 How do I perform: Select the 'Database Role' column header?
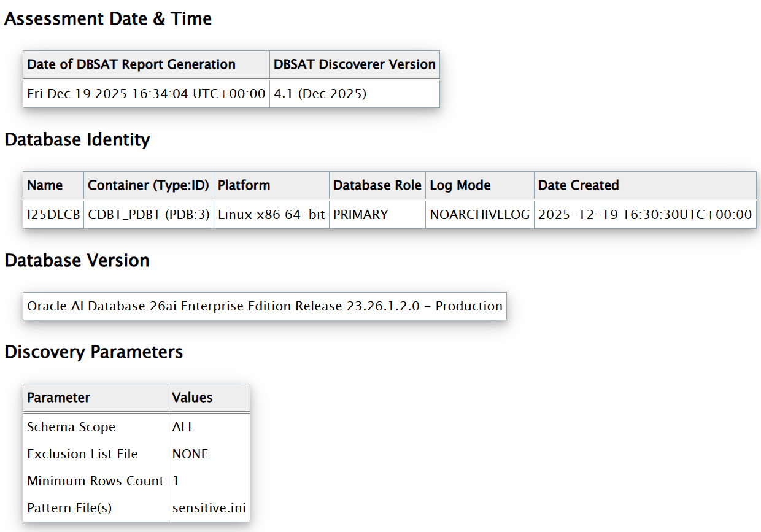tap(377, 185)
